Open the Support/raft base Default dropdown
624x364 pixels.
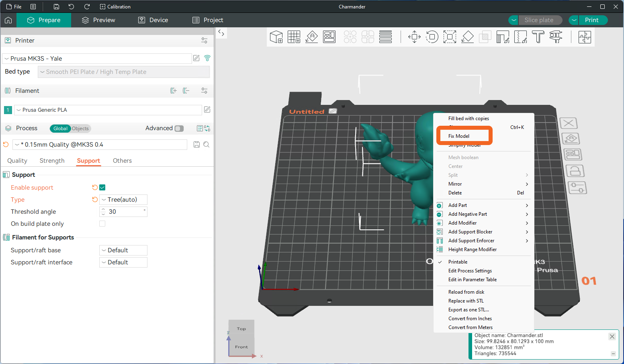[123, 250]
